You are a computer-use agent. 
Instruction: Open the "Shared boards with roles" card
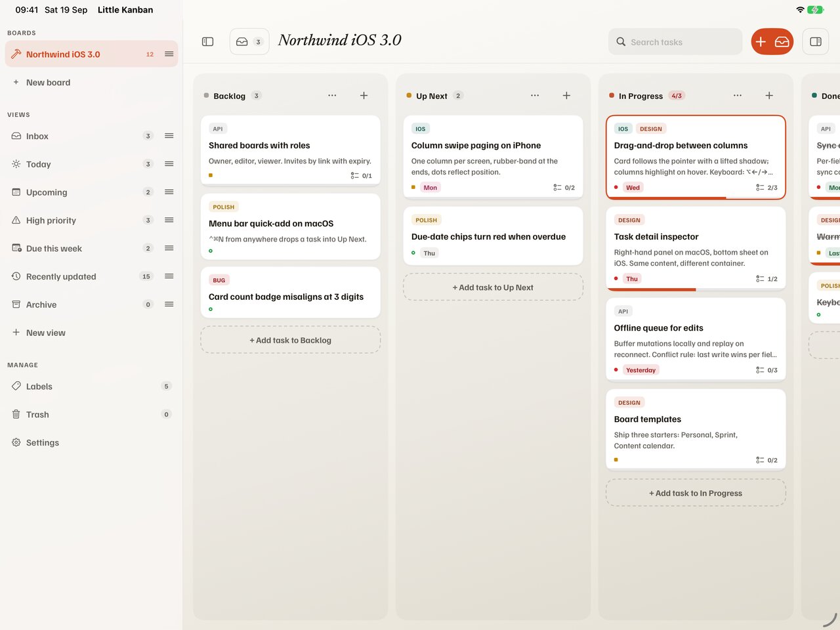(291, 150)
